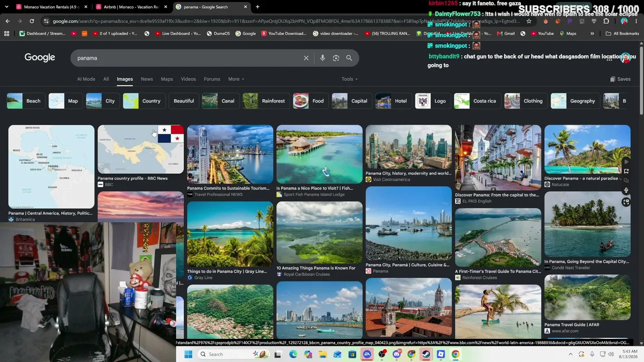Reload the current page
644x362 pixels.
(x=32, y=21)
